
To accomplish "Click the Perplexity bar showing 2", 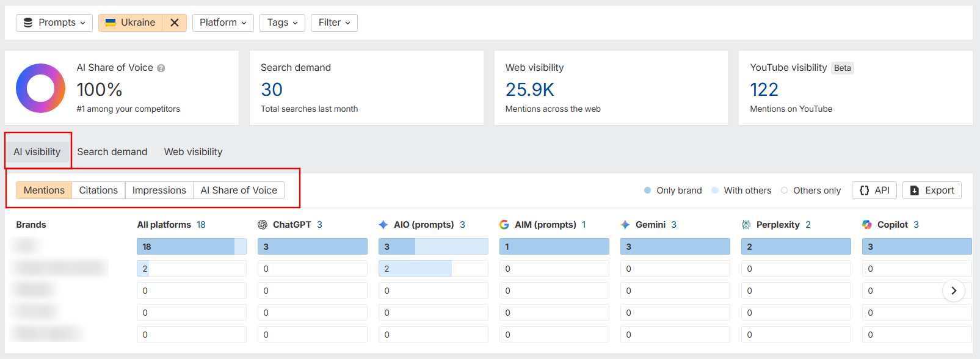I will pos(796,247).
